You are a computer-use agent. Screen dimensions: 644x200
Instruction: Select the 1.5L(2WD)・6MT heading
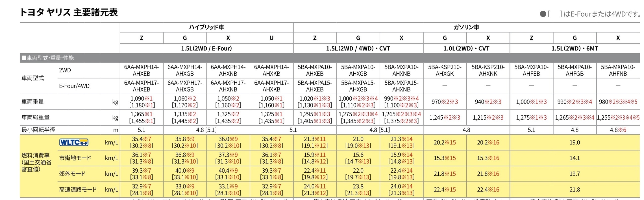575,49
